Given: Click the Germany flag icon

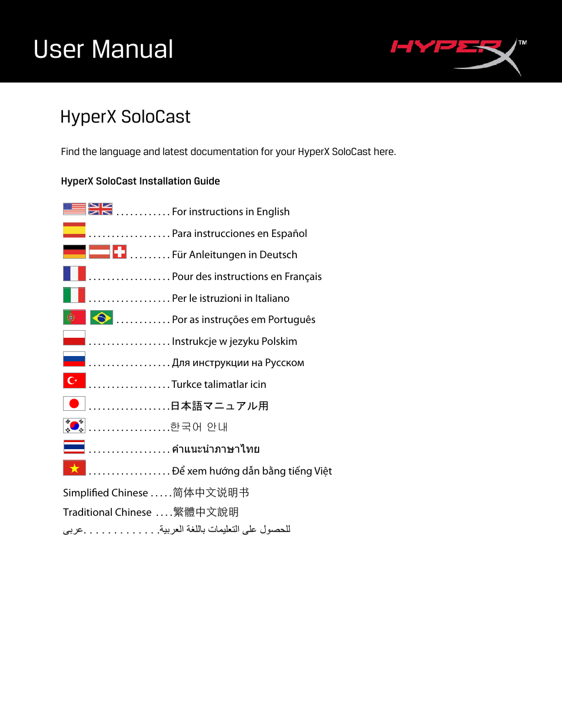Looking at the screenshot, I should pyautogui.click(x=74, y=252).
